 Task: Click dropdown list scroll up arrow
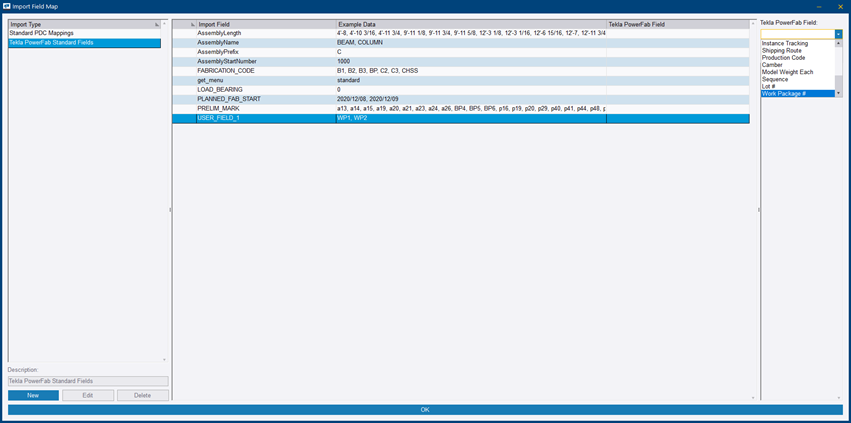tap(839, 43)
